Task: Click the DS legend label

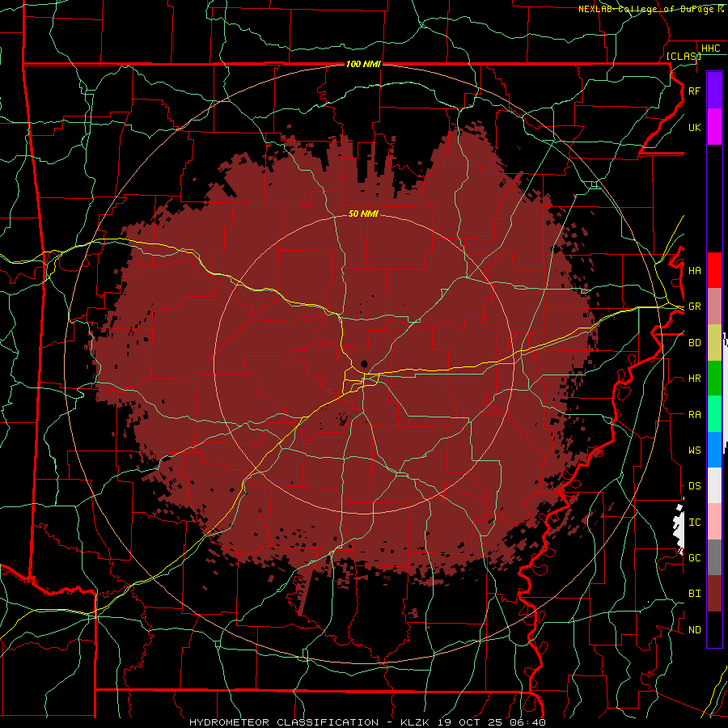Action: coord(694,486)
